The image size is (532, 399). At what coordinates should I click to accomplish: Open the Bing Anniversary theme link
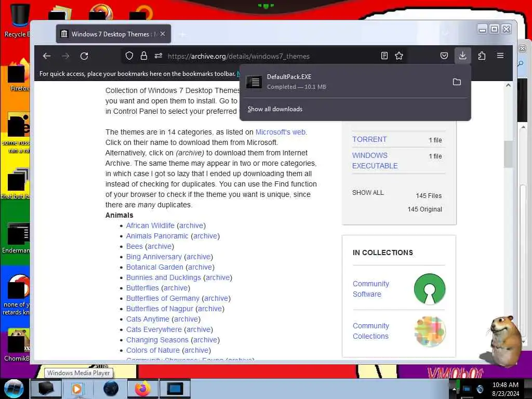(x=154, y=257)
